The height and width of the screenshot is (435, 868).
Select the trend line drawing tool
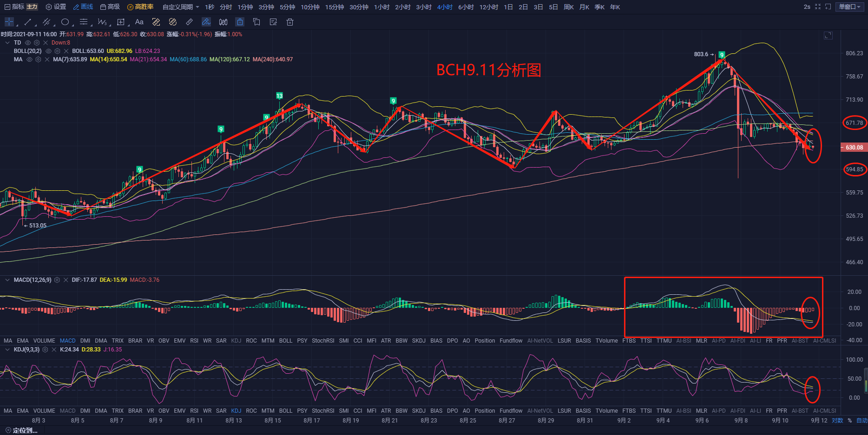(x=28, y=22)
